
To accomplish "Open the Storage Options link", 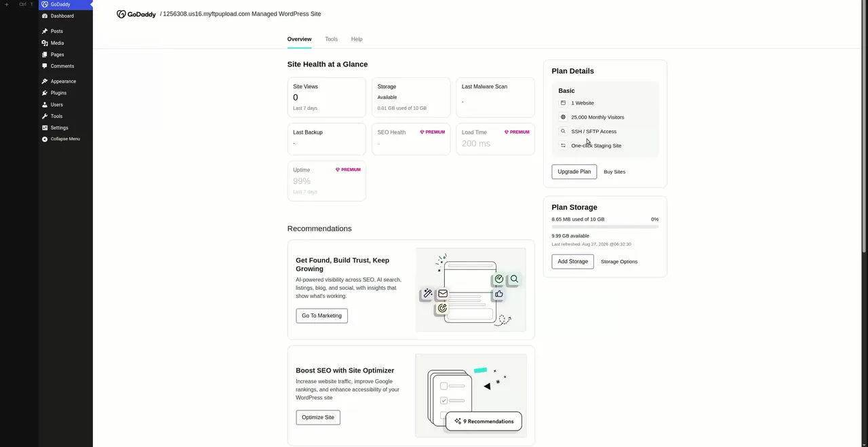I will (x=619, y=261).
